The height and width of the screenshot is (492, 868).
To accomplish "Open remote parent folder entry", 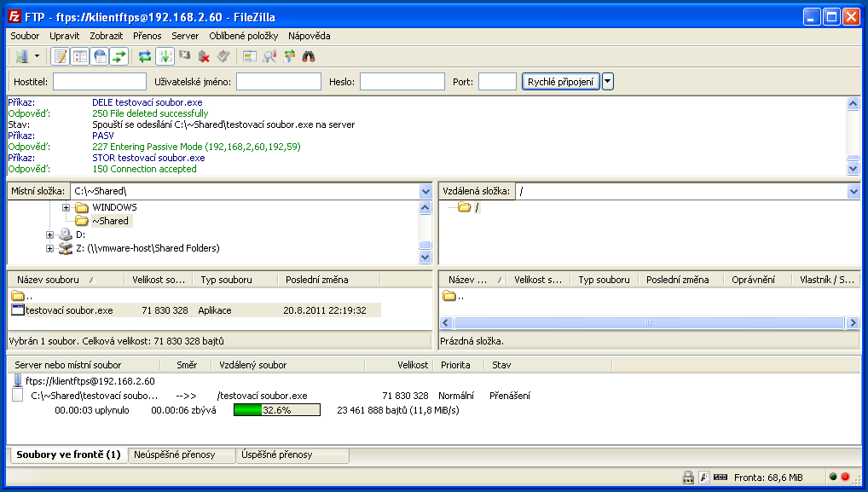I will pos(454,296).
